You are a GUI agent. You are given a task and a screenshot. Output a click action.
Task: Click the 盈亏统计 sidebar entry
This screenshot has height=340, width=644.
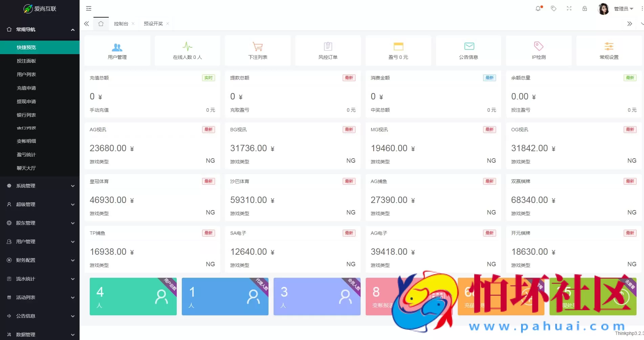click(27, 155)
